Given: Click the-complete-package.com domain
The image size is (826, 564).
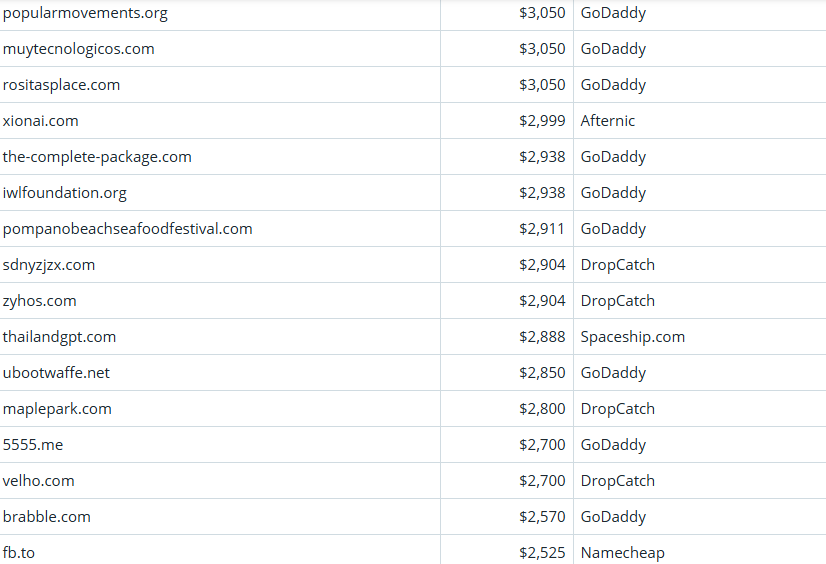Looking at the screenshot, I should [x=97, y=157].
